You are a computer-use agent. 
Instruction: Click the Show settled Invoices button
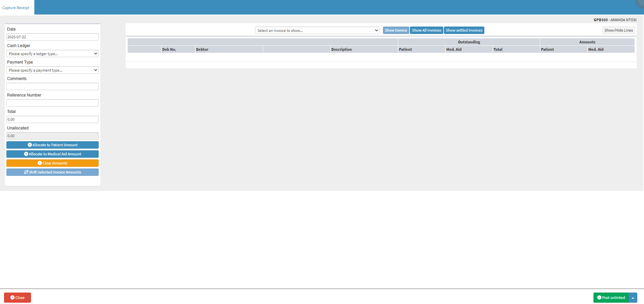tap(464, 30)
